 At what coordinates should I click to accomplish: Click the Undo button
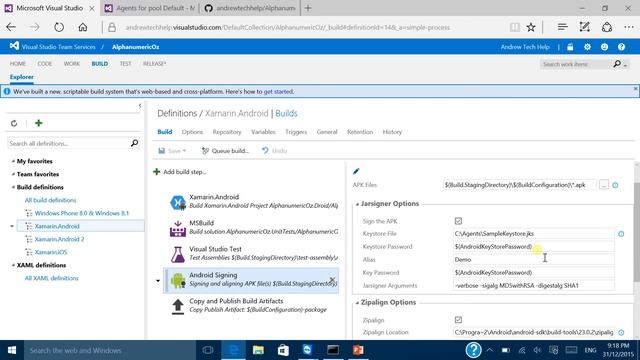(x=274, y=151)
